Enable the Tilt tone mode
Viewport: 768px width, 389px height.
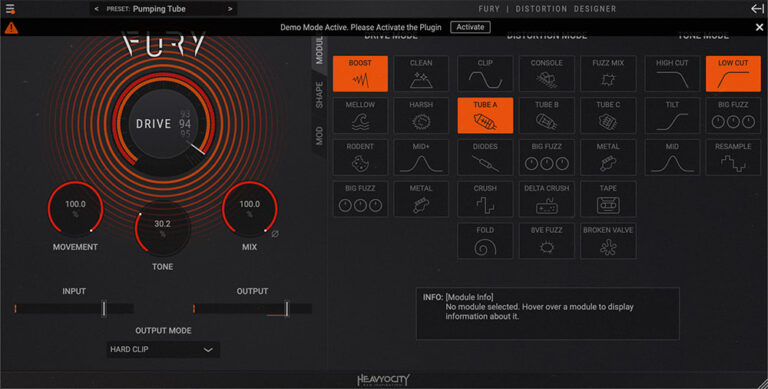tap(672, 115)
